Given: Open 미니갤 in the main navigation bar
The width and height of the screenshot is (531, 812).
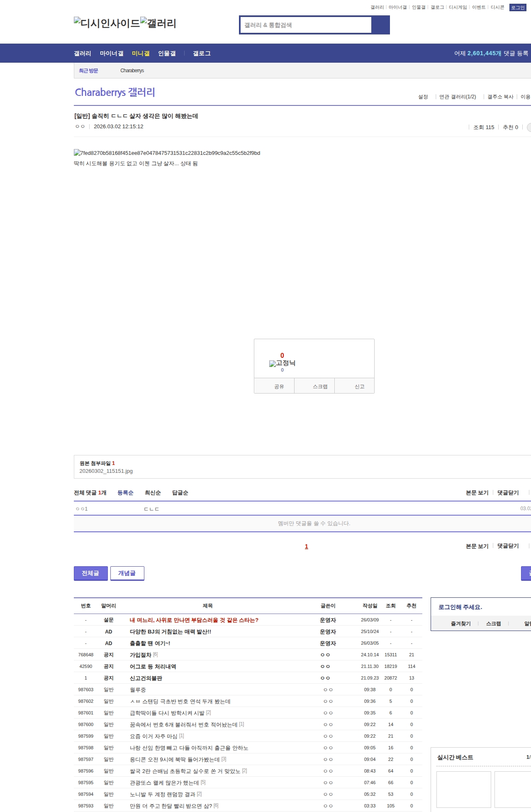Looking at the screenshot, I should point(141,54).
